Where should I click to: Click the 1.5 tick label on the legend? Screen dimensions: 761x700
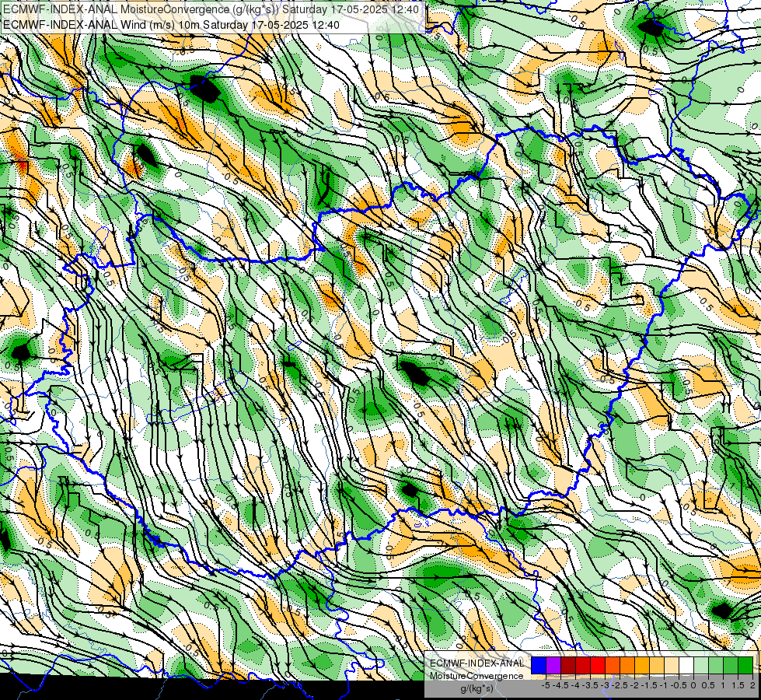pyautogui.click(x=738, y=685)
